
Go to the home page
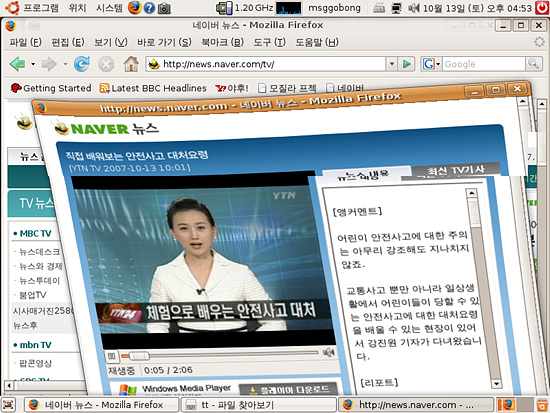131,64
